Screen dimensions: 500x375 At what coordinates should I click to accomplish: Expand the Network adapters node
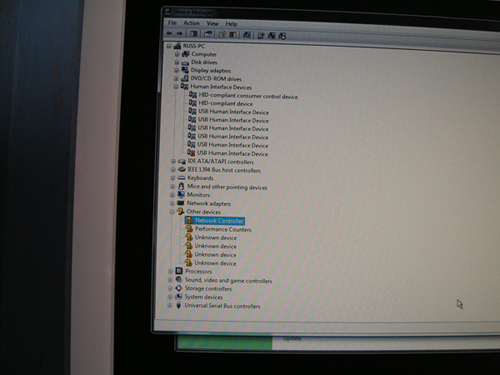click(172, 203)
